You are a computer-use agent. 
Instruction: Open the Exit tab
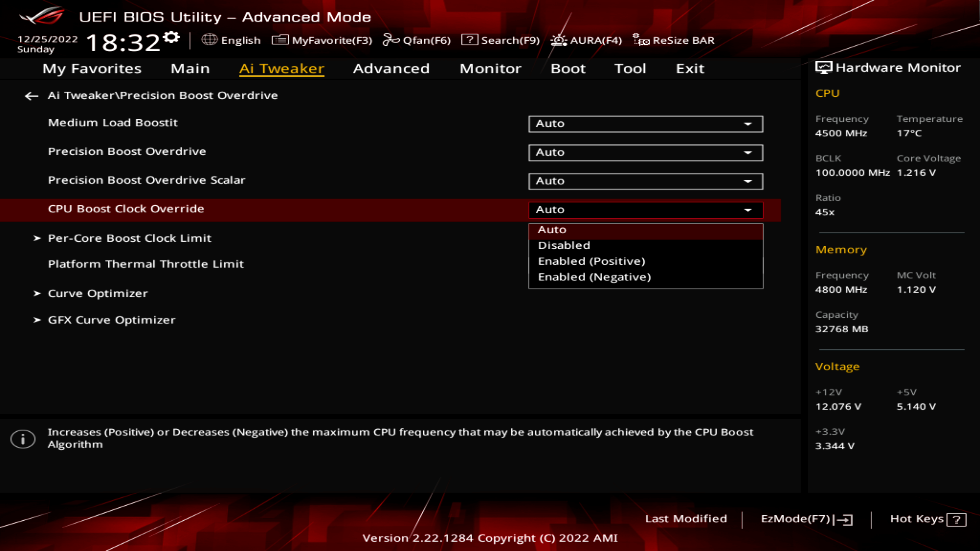pos(690,68)
